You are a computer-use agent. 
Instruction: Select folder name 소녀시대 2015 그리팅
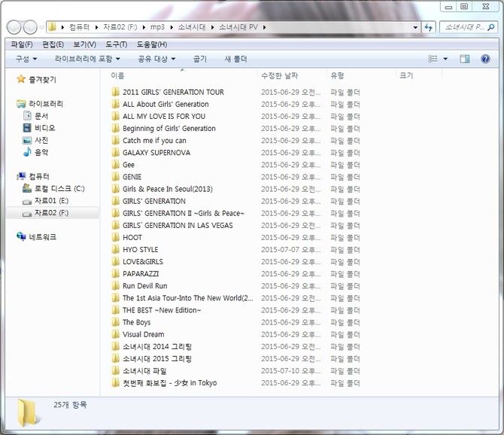click(x=157, y=359)
